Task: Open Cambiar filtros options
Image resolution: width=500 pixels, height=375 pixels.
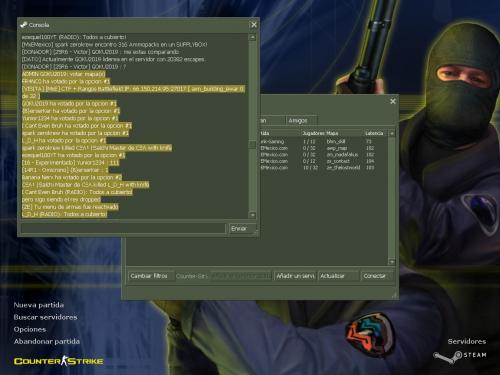Action: 151,276
